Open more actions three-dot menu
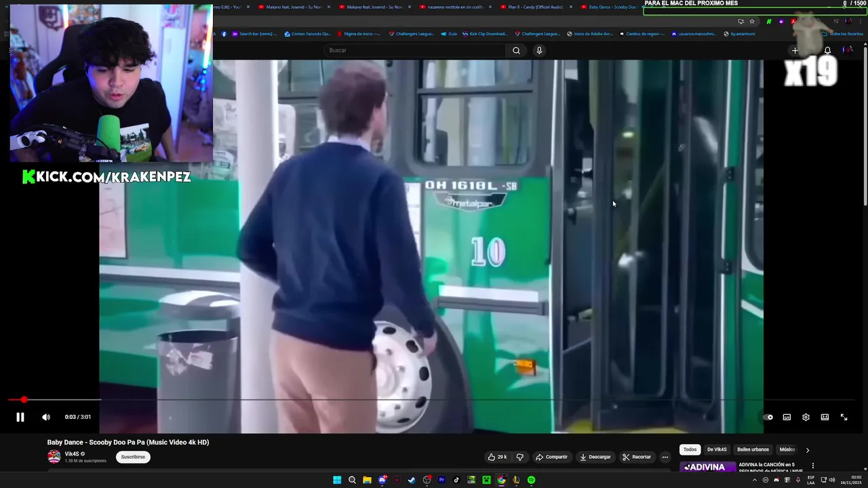 (665, 457)
